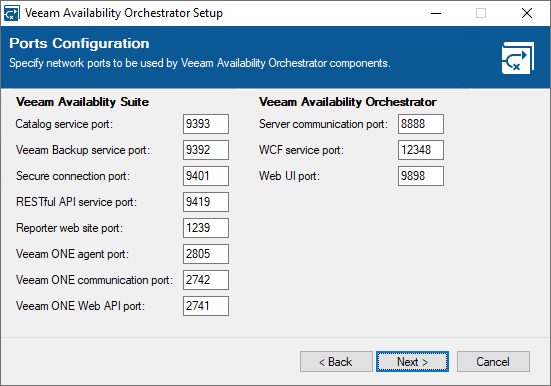The image size is (551, 386).
Task: Edit the Veeam ONE agent port field
Action: click(x=206, y=254)
